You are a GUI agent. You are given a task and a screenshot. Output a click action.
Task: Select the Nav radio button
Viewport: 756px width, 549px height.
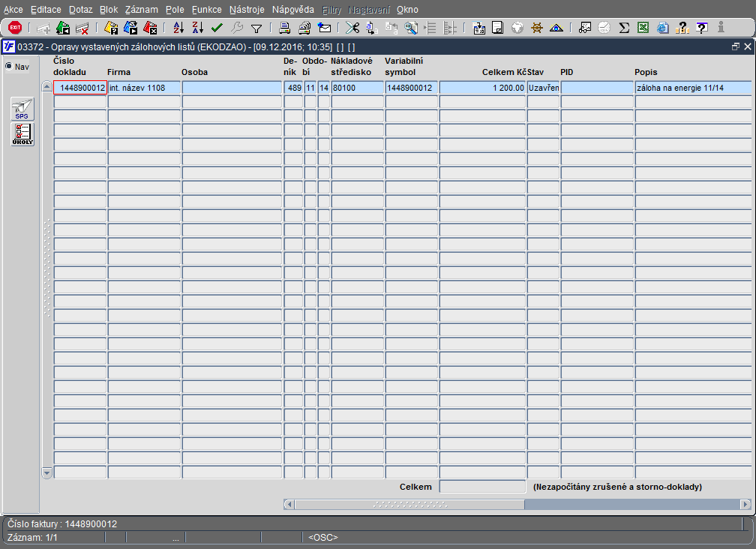pos(9,66)
